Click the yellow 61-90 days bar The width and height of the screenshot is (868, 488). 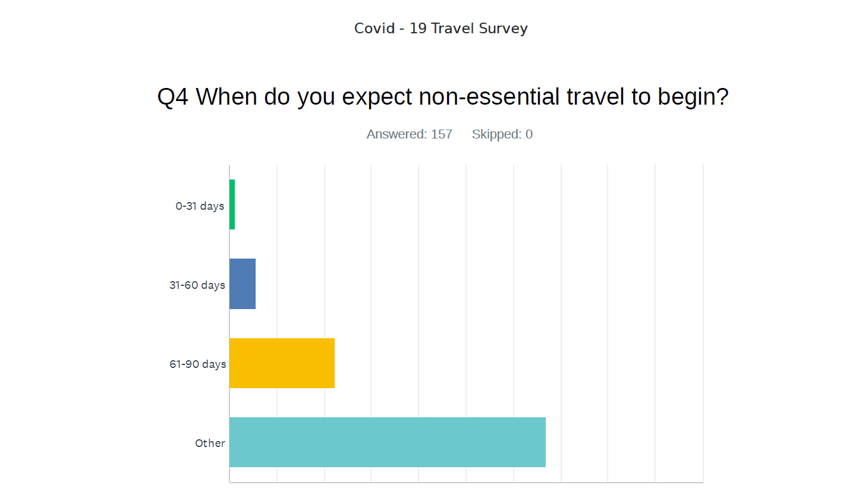282,363
